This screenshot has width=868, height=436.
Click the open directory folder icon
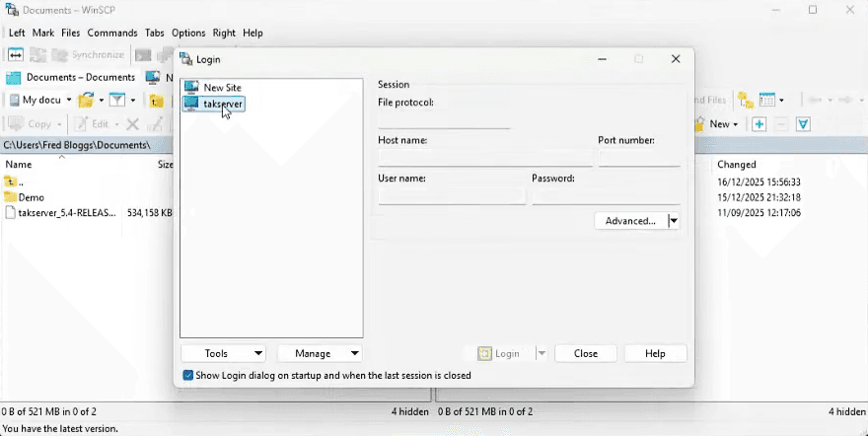(x=86, y=101)
